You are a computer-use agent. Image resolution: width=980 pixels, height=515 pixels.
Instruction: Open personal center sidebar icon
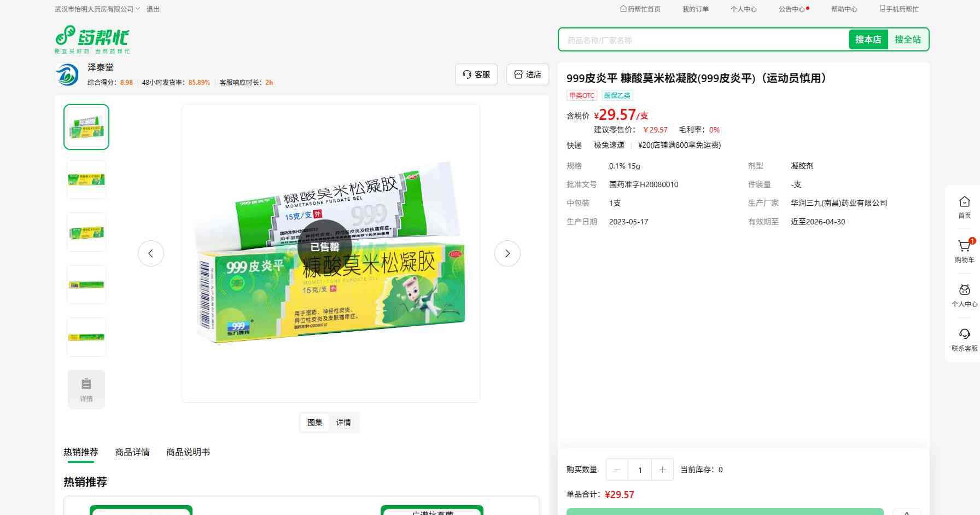[964, 291]
